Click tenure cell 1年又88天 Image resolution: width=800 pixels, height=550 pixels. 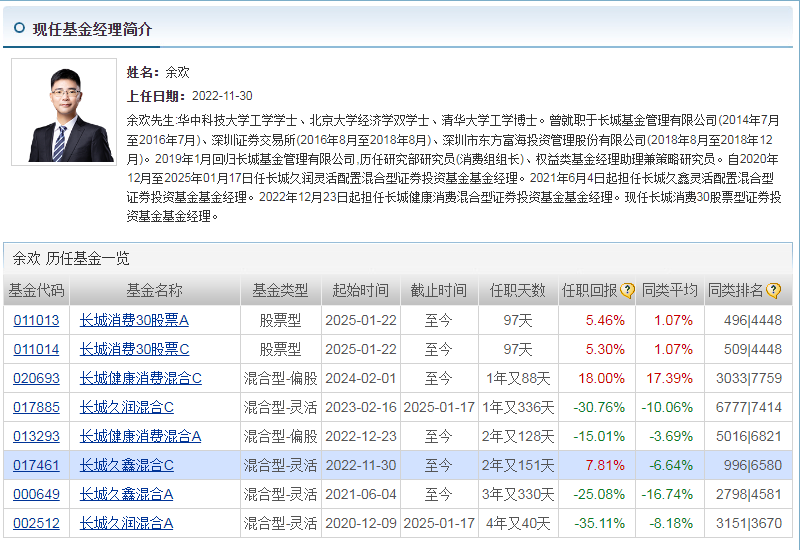point(518,379)
